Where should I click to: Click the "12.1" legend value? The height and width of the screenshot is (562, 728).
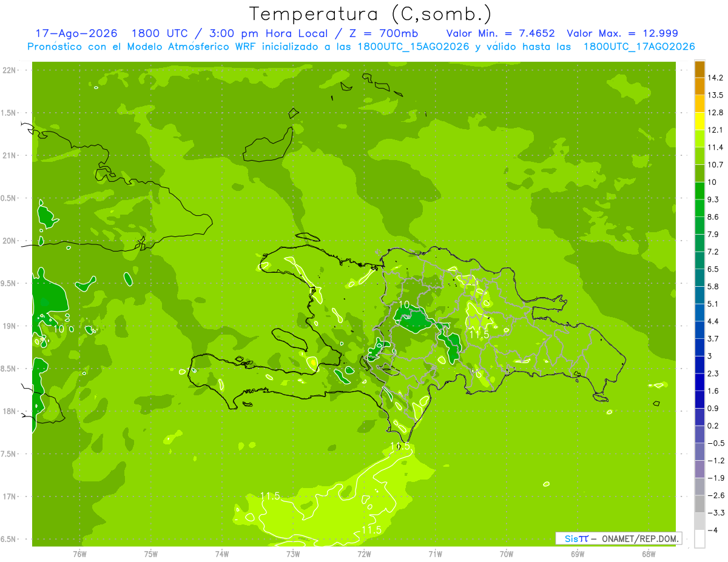(716, 130)
